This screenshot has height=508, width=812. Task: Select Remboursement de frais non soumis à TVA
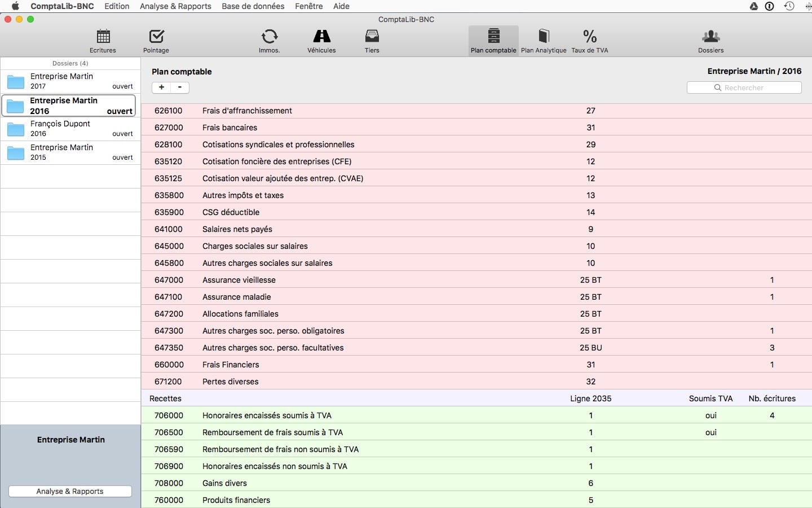(x=476, y=449)
